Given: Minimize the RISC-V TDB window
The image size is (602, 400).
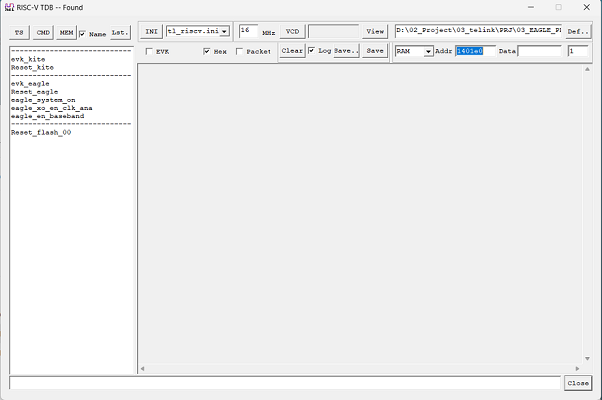Looking at the screenshot, I should click(531, 7).
